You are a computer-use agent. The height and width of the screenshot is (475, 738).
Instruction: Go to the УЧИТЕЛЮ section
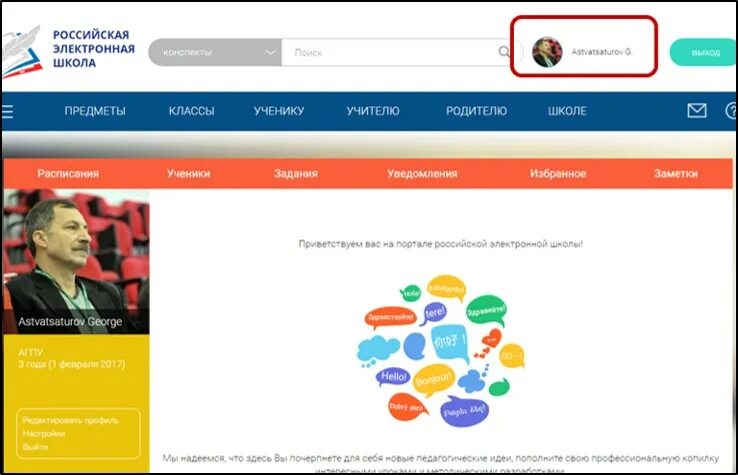[x=373, y=111]
